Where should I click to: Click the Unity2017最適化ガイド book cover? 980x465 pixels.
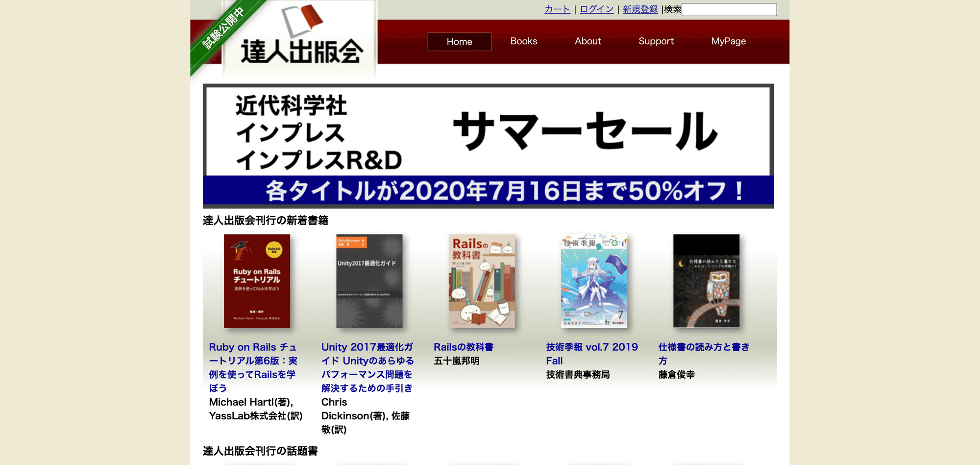point(369,281)
